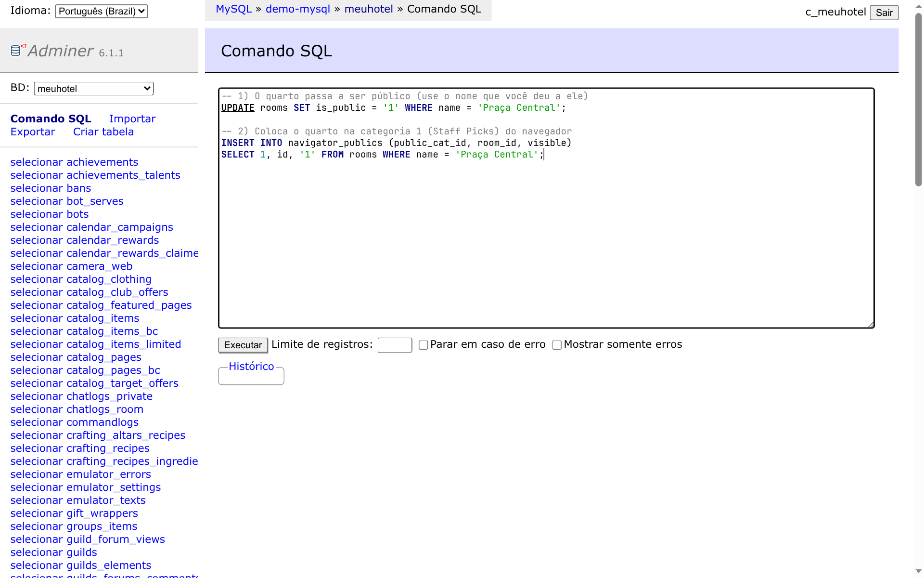Open the Importar menu link

(x=132, y=119)
